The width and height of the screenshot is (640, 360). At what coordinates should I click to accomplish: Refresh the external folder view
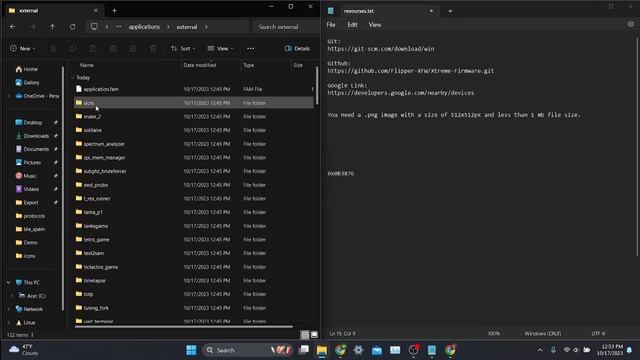pyautogui.click(x=73, y=27)
